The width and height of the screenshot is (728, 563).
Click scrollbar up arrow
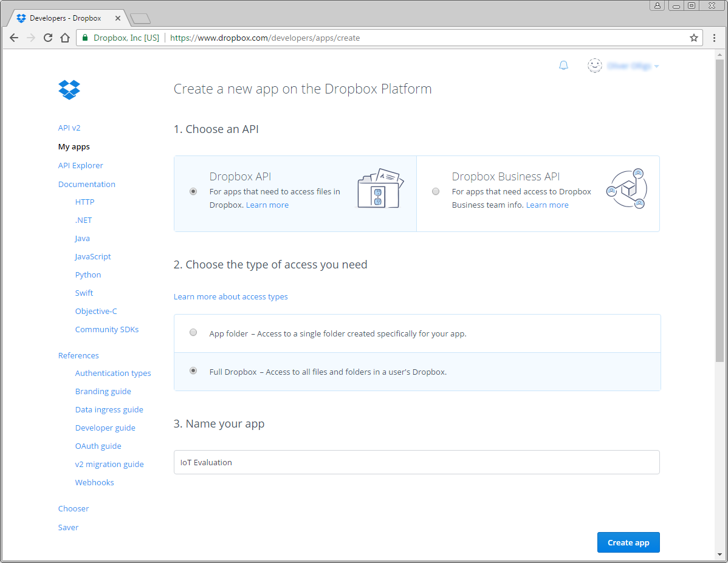pos(719,55)
